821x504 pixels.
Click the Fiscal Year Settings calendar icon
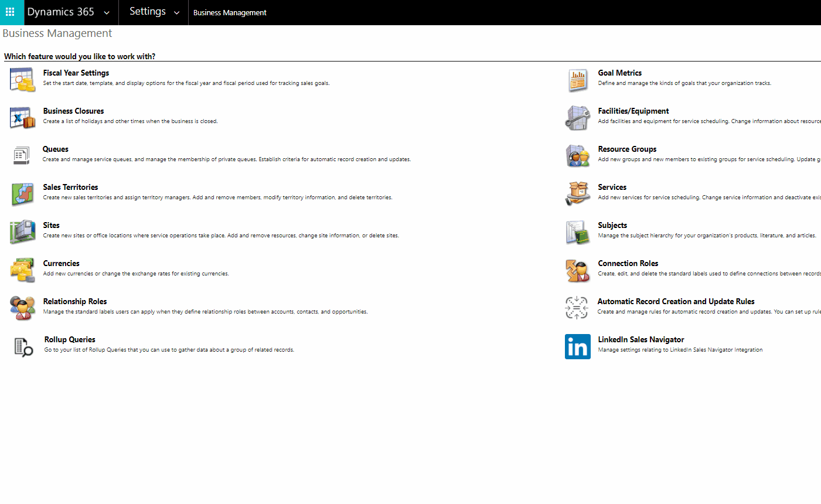(22, 80)
